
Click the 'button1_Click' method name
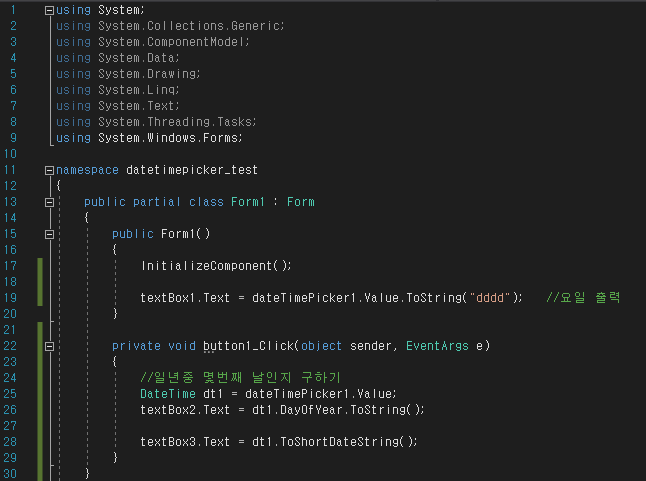(248, 346)
